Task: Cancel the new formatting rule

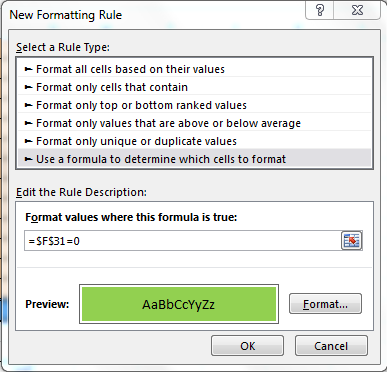Action: pos(331,346)
